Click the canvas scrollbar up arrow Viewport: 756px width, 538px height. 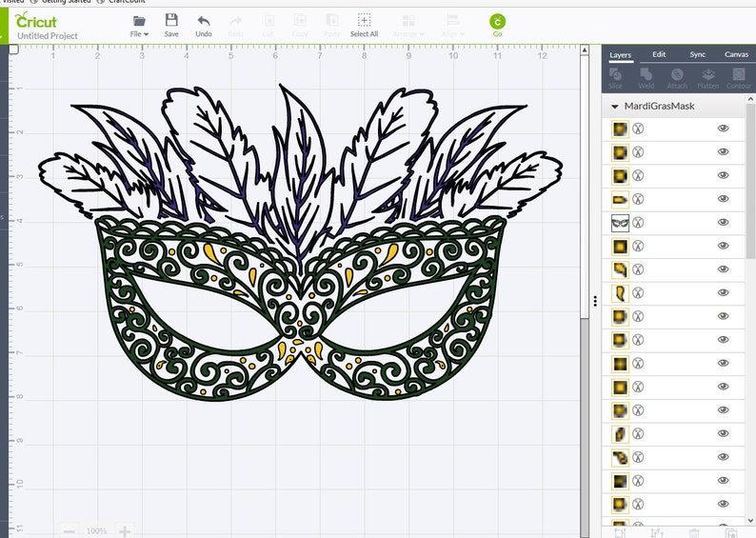tap(585, 50)
